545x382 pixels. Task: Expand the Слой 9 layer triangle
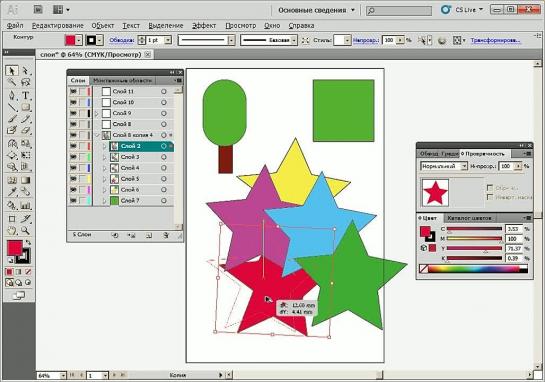(97, 113)
